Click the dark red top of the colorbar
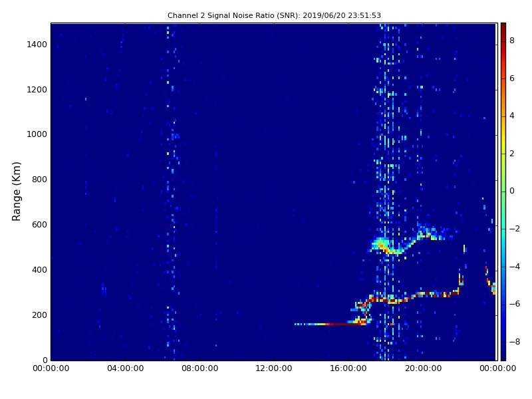532x399 pixels. tap(503, 27)
